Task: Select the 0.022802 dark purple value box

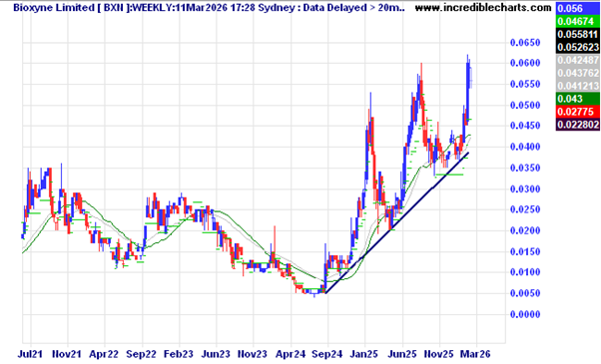Action: (x=578, y=125)
